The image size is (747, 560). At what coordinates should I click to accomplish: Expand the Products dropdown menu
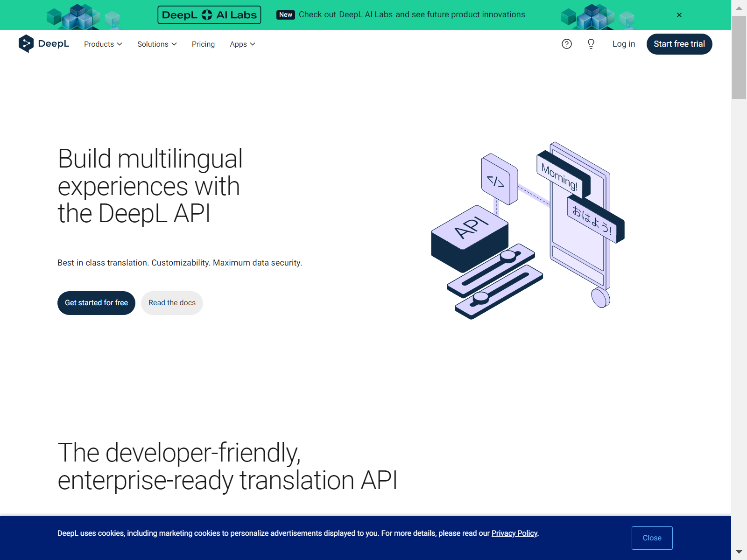pyautogui.click(x=103, y=44)
